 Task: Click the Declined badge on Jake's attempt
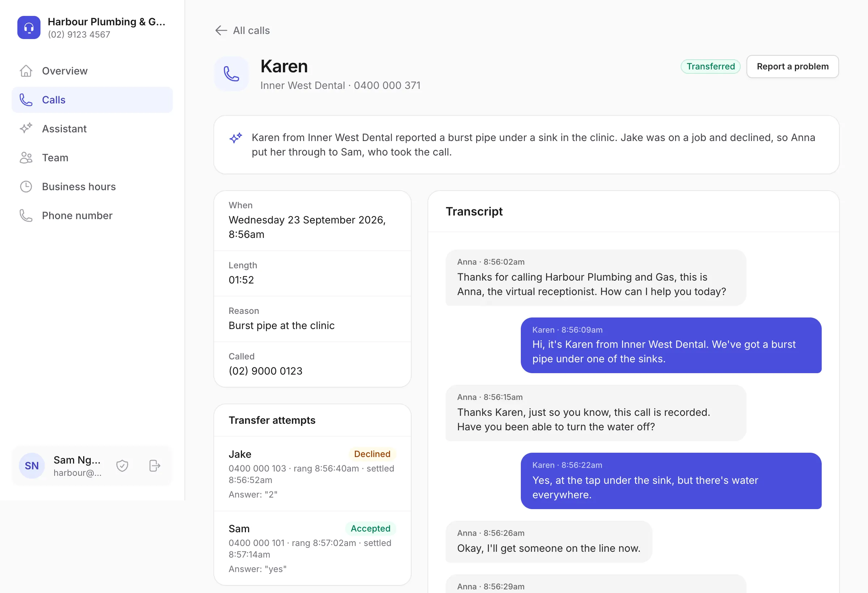(x=372, y=454)
